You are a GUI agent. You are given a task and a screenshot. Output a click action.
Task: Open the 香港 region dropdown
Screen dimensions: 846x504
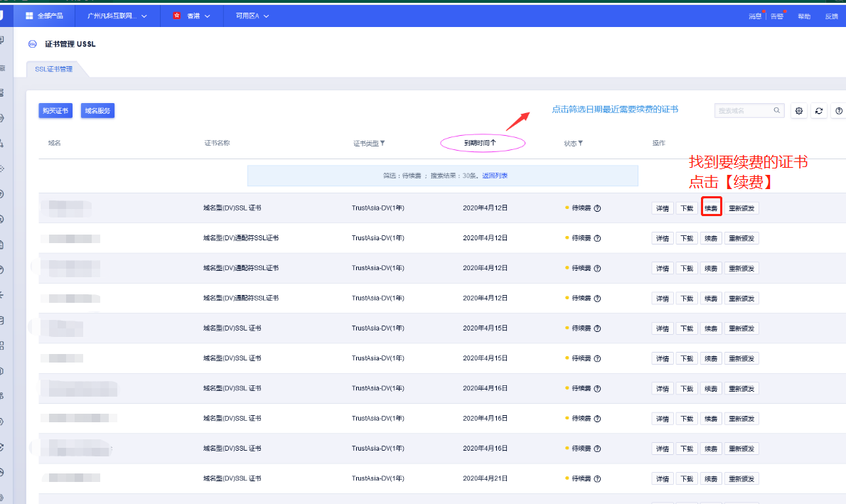(191, 16)
